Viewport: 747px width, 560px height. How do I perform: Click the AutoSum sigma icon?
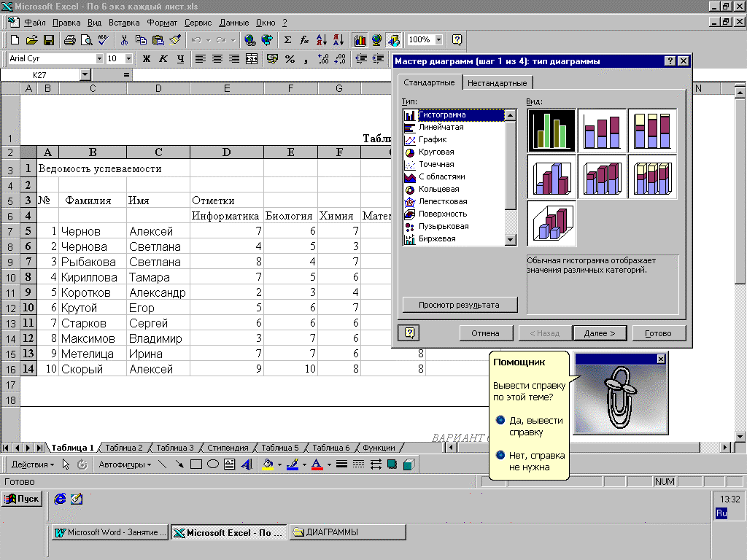point(287,40)
